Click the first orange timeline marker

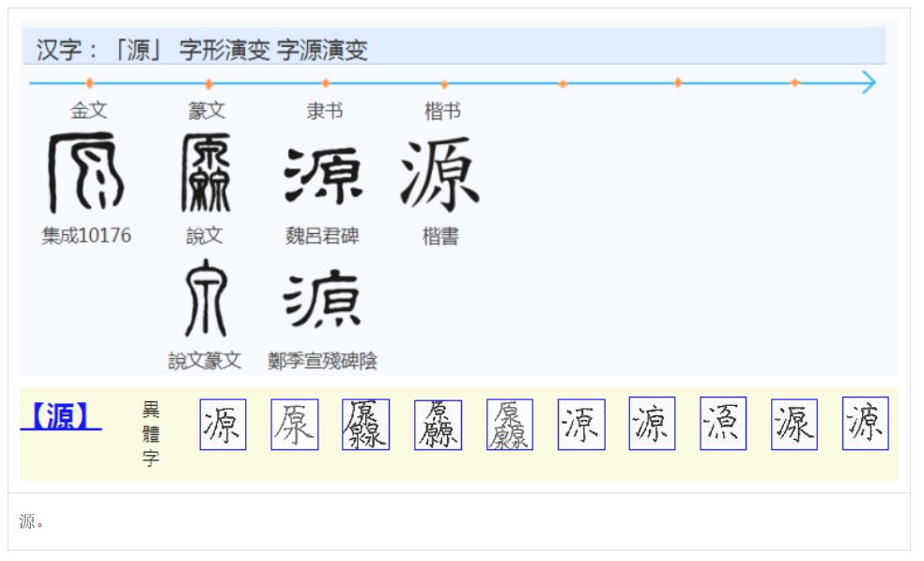tap(90, 83)
